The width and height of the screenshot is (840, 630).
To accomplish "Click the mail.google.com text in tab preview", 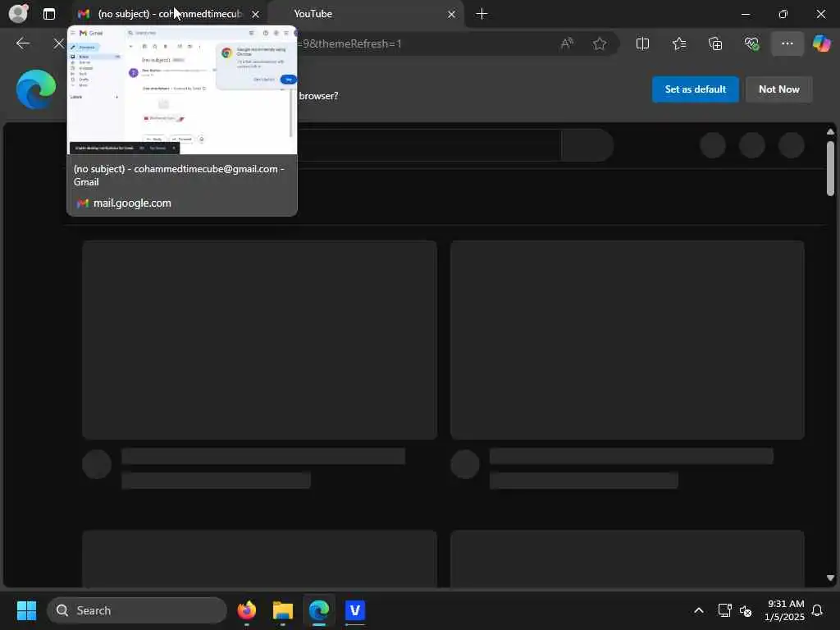I will 132,203.
